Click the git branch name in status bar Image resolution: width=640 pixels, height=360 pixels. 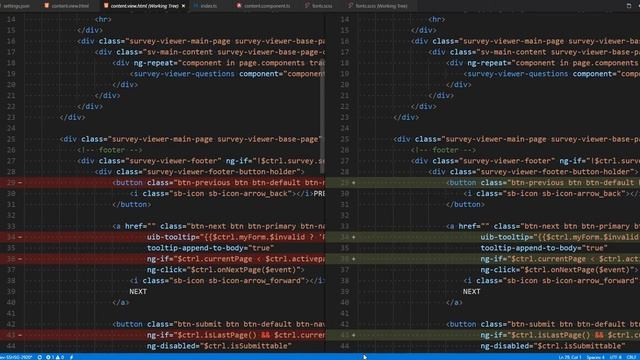point(16,357)
